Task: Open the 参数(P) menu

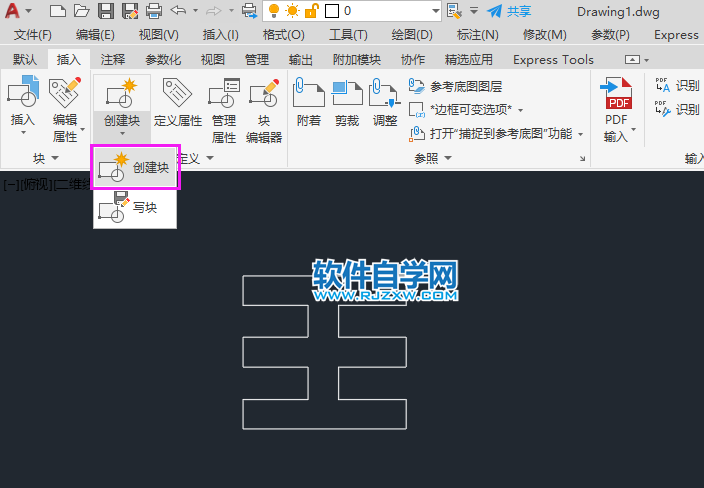Action: (x=610, y=35)
